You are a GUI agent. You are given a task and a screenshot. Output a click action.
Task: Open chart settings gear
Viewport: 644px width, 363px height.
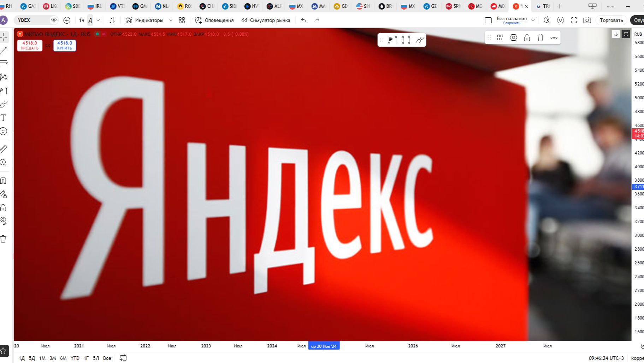561,20
